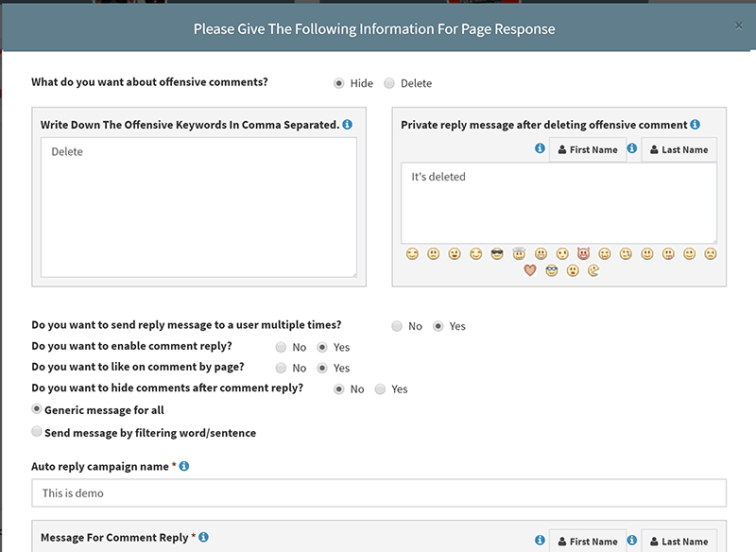The height and width of the screenshot is (552, 756).
Task: Choose No for sending reply multiple times
Action: [x=397, y=326]
